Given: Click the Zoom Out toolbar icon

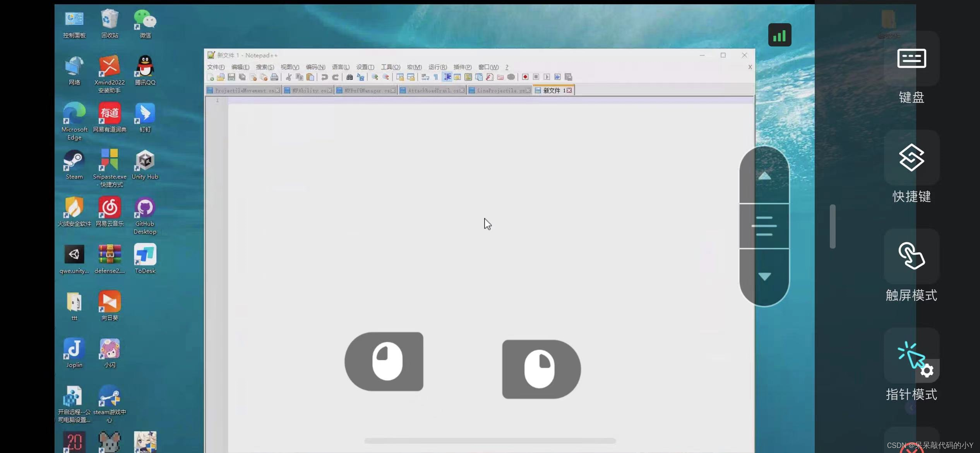Looking at the screenshot, I should [x=385, y=77].
